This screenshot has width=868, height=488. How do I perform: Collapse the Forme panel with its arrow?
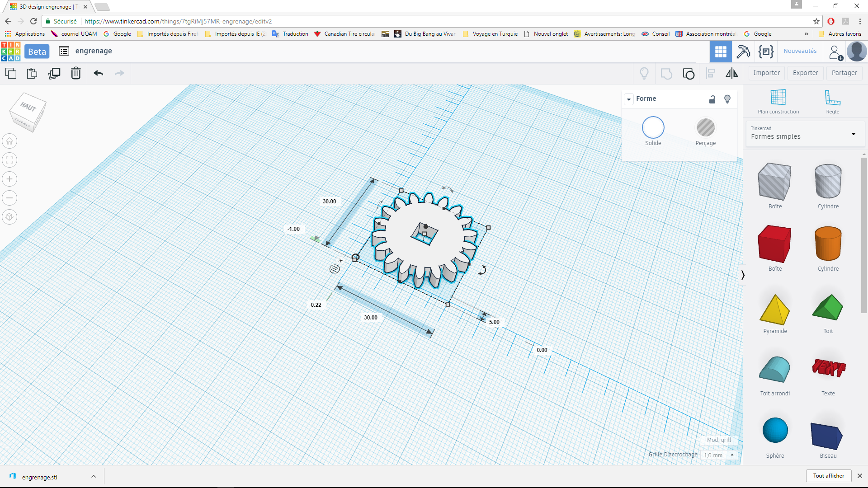pyautogui.click(x=629, y=99)
